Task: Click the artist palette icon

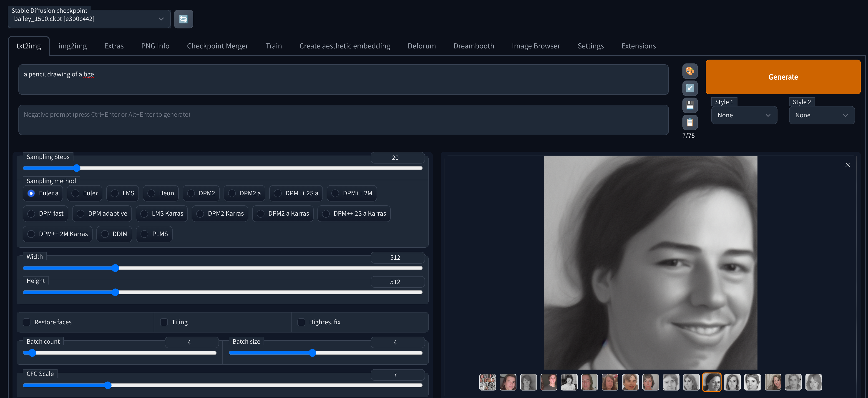Action: [x=690, y=71]
